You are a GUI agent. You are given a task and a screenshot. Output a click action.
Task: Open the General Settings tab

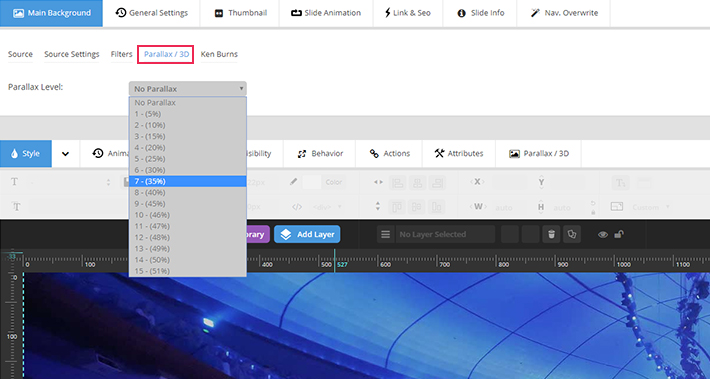pyautogui.click(x=151, y=13)
